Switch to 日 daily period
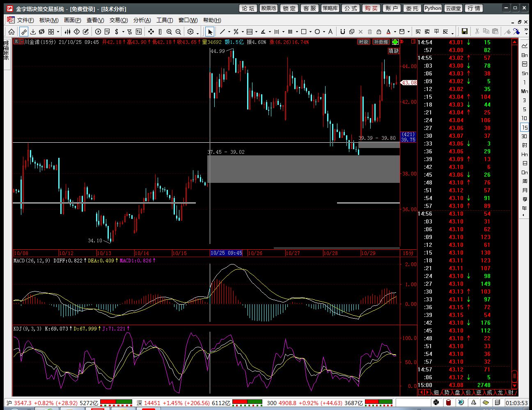 (x=525, y=163)
